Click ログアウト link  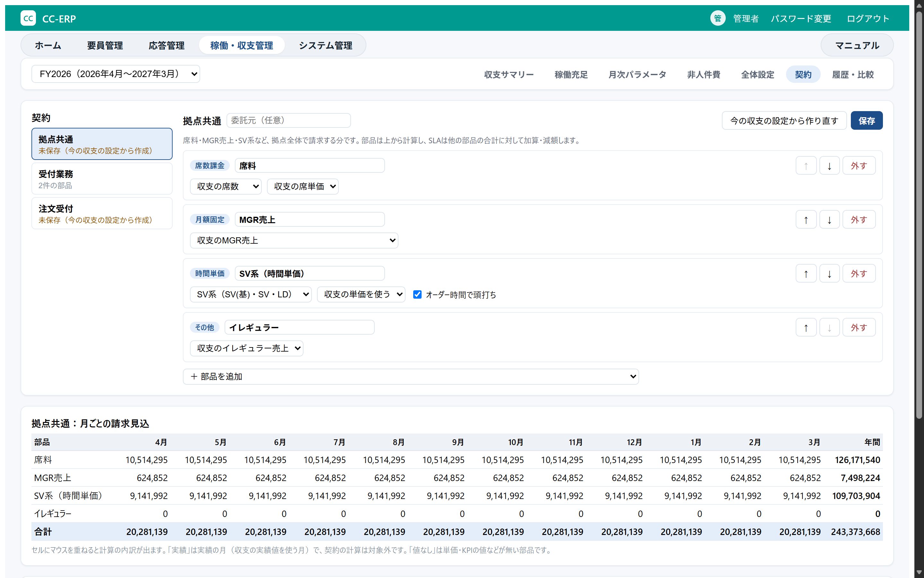click(868, 18)
